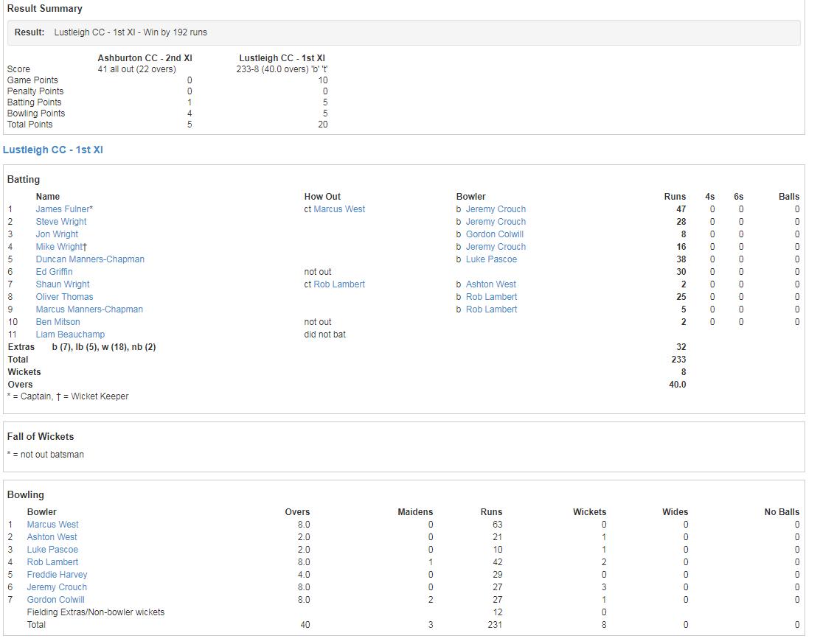Select Ed Griffin's 'not out' status
This screenshot has height=644, width=820.
tap(318, 272)
